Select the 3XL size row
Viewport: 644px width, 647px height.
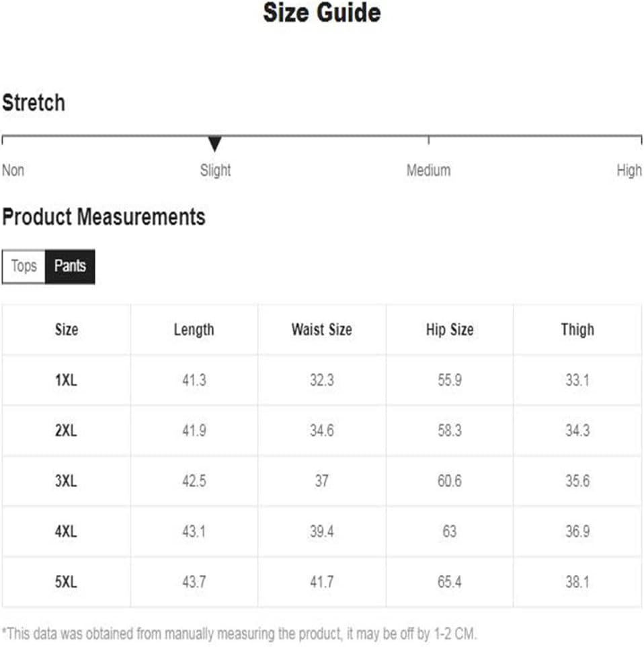[321, 481]
